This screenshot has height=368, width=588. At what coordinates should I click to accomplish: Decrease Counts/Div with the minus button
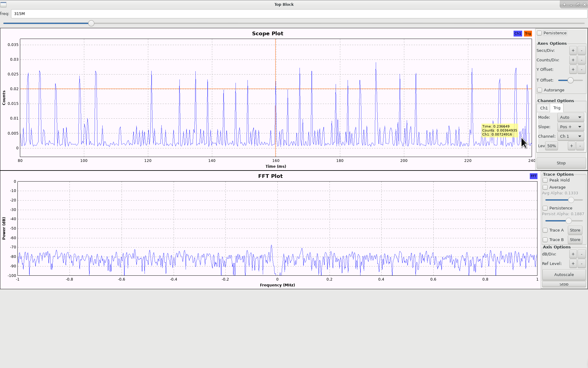[582, 60]
